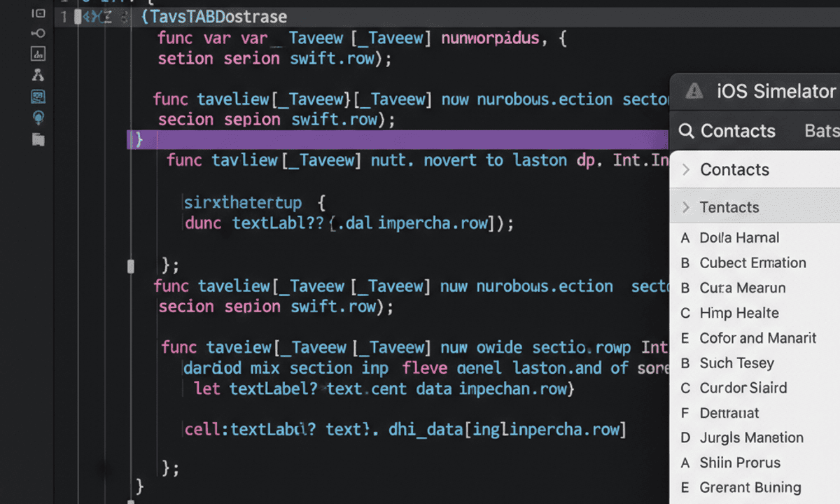Select the Cubect Emation contact
The height and width of the screenshot is (504, 840).
(752, 263)
